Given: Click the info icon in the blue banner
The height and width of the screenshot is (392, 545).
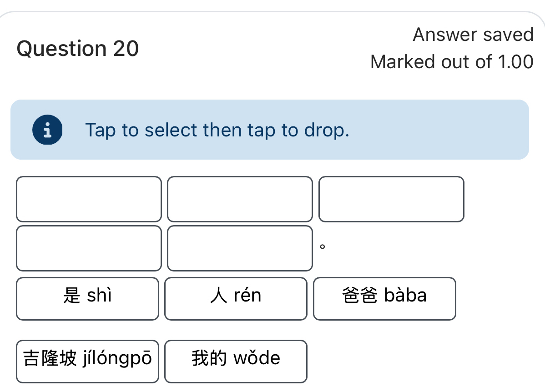Looking at the screenshot, I should tap(47, 130).
